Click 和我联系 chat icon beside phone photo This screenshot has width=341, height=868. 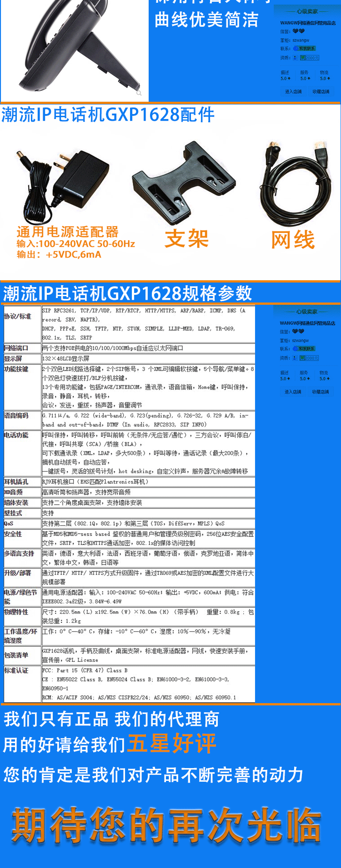[304, 48]
